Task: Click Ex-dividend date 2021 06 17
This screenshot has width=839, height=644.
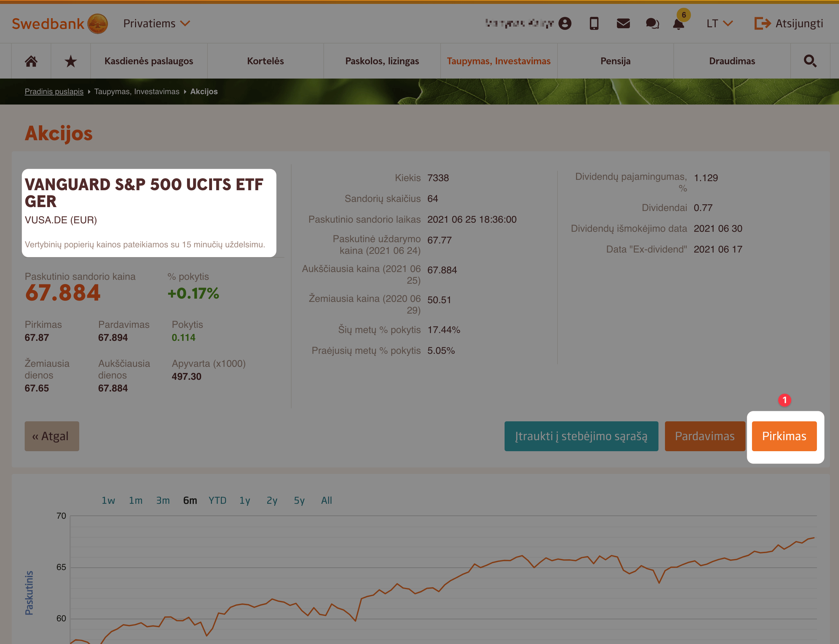Action: click(718, 249)
